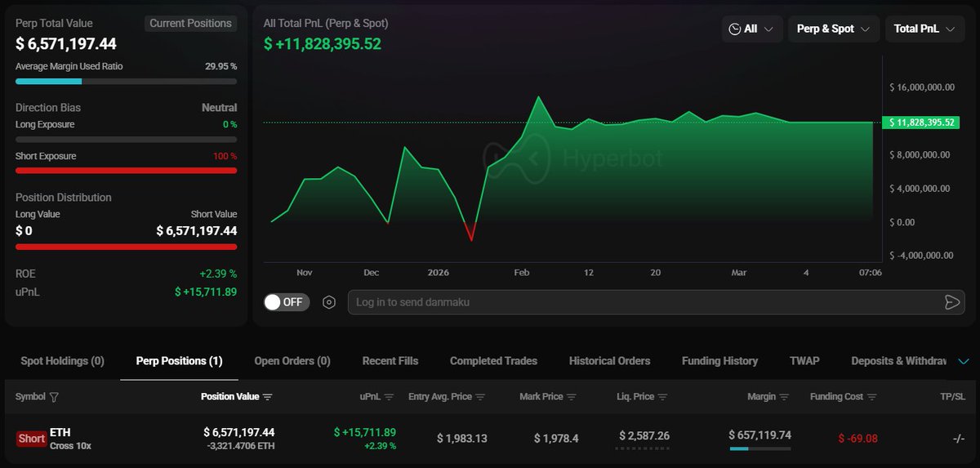Open the Total PnL dropdown
The width and height of the screenshot is (980, 468).
pyautogui.click(x=924, y=29)
